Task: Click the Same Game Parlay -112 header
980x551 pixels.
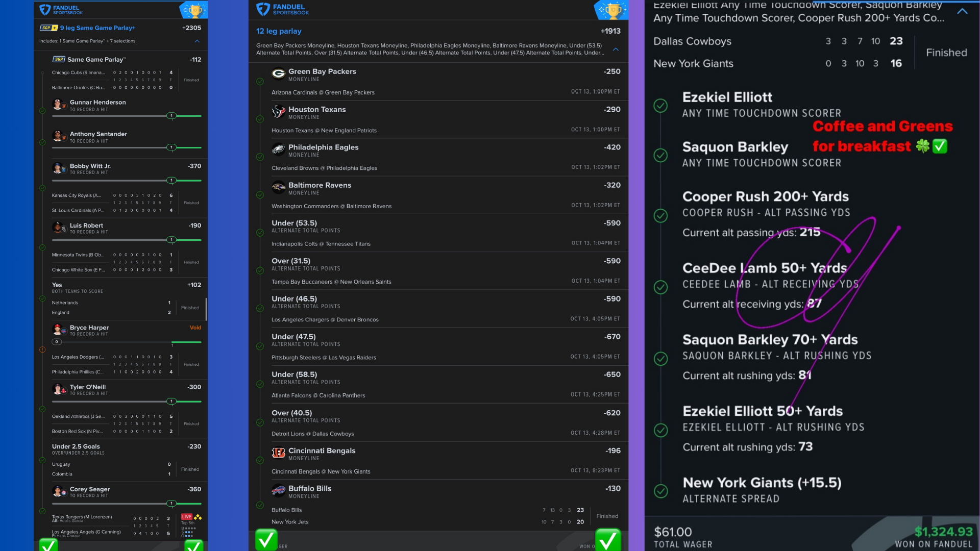Action: 127,59
